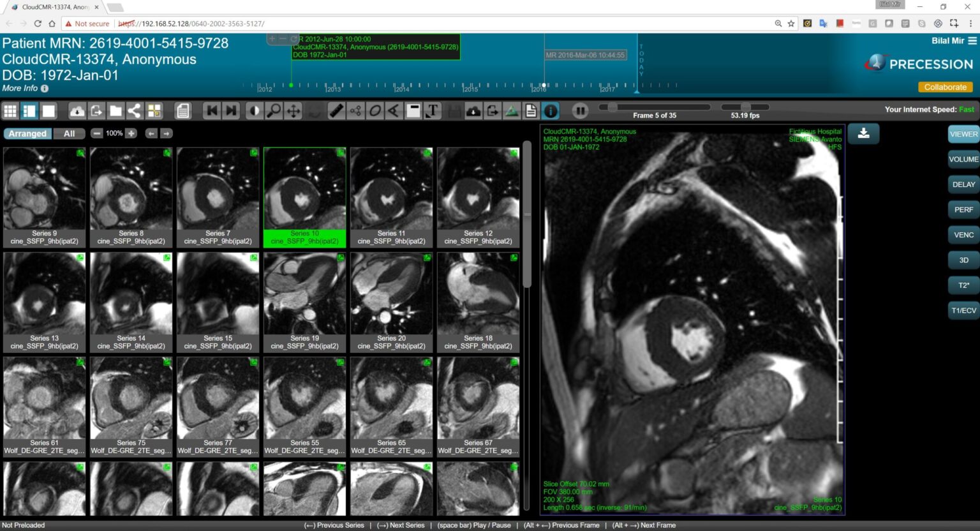Click the Not secure warning in the address bar
This screenshot has width=980, height=531.
tap(87, 24)
